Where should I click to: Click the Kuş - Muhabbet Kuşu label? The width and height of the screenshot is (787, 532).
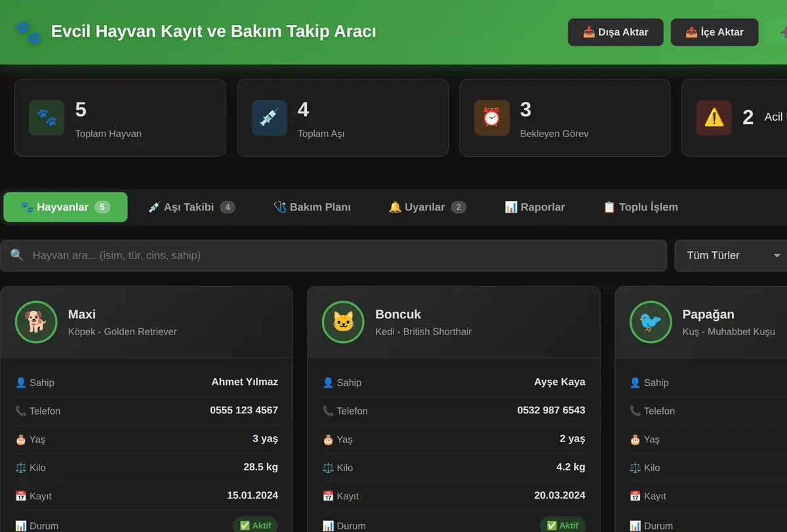point(729,332)
